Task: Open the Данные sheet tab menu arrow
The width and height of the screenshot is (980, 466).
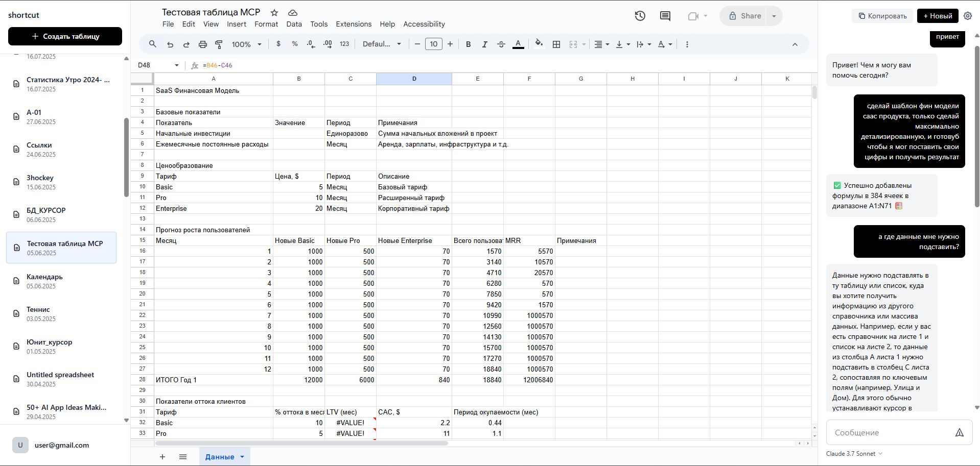Action: (242, 457)
